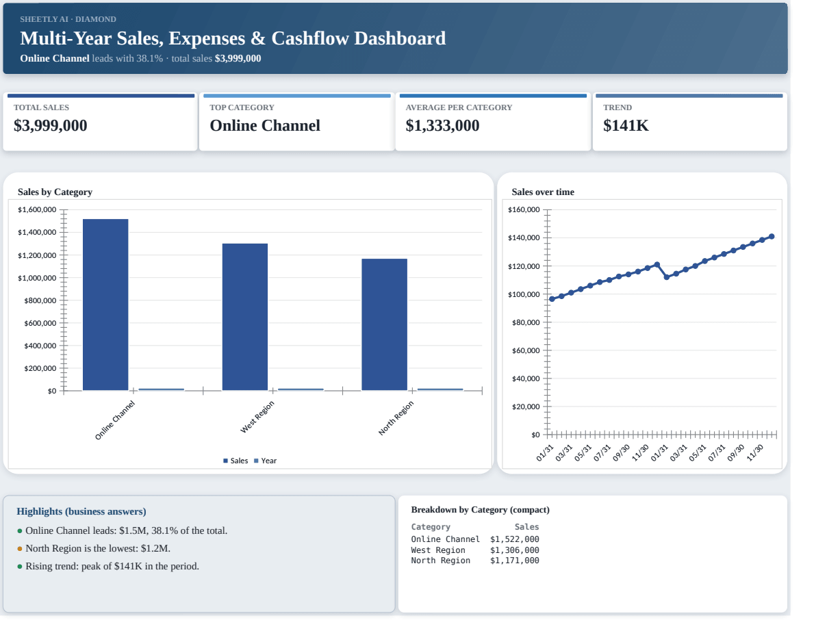Click the orange bullet for North Region lowest
Screen dimensions: 840x631
pyautogui.click(x=20, y=549)
